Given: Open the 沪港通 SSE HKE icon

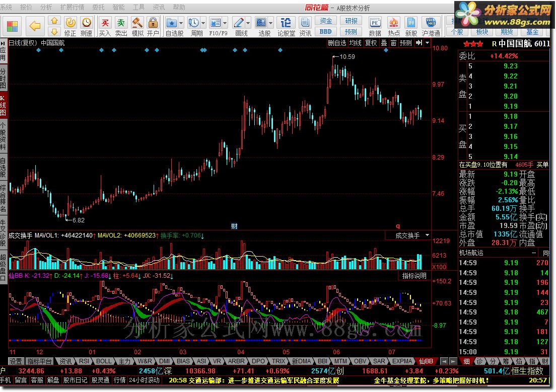Looking at the screenshot, I should click(x=431, y=27).
